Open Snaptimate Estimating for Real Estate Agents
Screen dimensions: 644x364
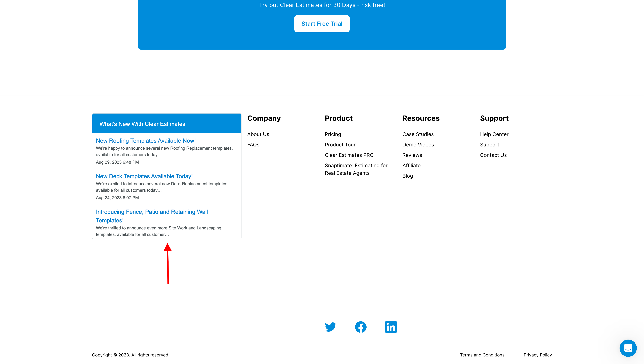356,169
